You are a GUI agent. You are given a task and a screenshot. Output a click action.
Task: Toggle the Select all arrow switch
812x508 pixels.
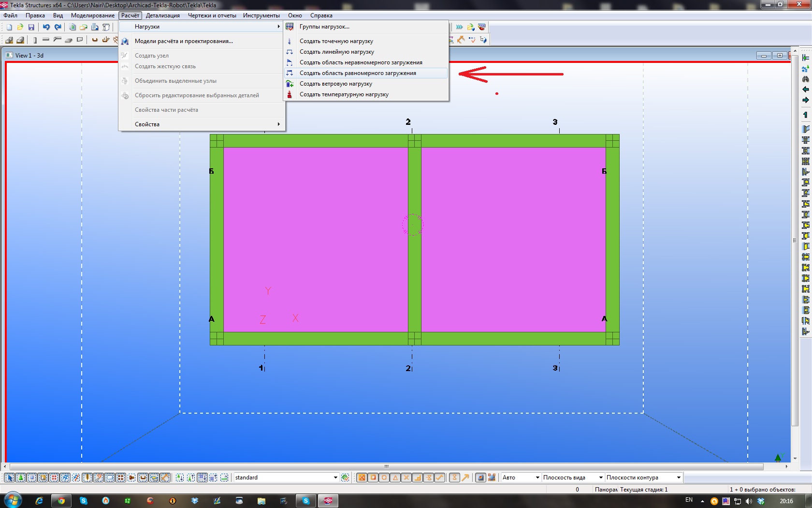[x=10, y=478]
